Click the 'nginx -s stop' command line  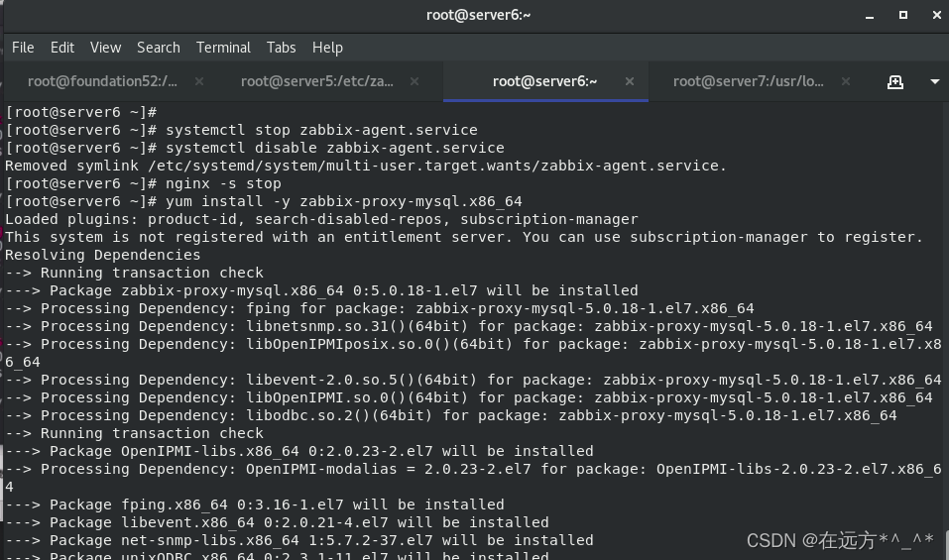click(x=144, y=183)
